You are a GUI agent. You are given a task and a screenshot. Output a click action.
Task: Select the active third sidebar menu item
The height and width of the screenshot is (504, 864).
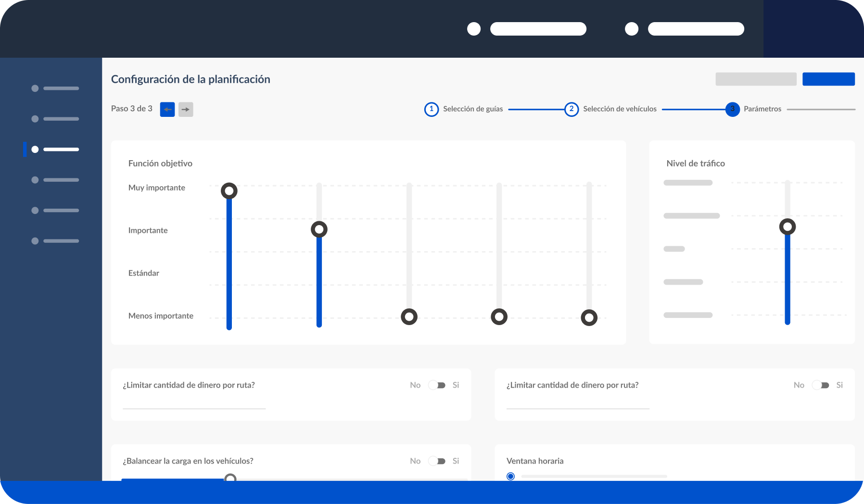click(x=55, y=150)
